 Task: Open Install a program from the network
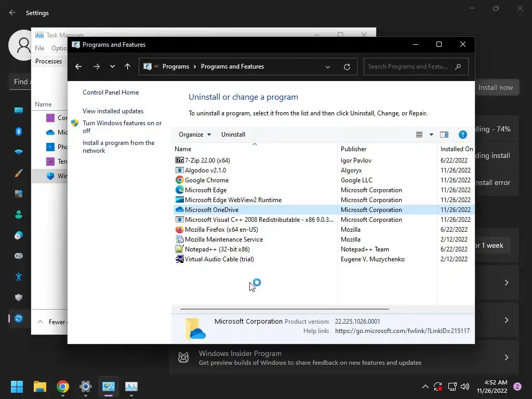(x=118, y=147)
